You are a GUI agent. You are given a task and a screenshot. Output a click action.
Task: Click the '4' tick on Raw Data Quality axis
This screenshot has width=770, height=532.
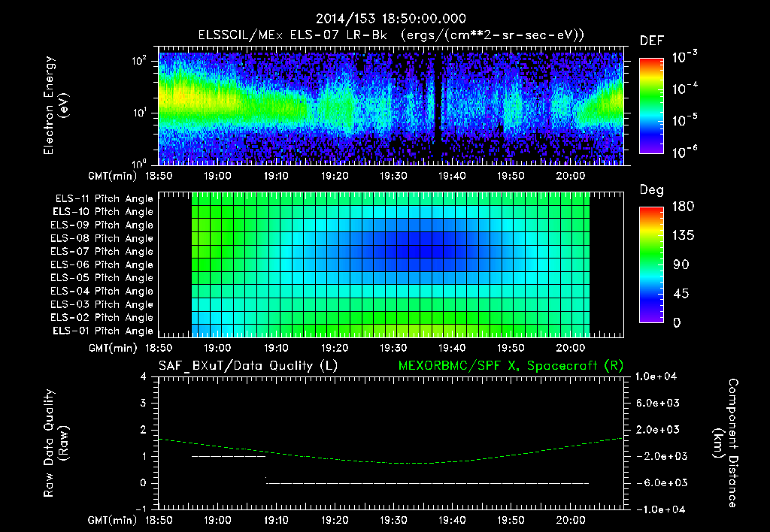tap(144, 376)
